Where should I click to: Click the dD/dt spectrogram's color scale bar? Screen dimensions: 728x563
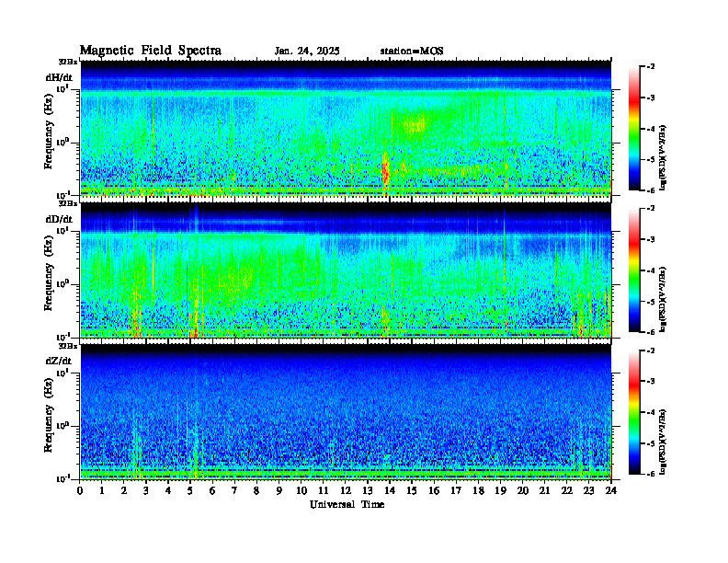(634, 270)
